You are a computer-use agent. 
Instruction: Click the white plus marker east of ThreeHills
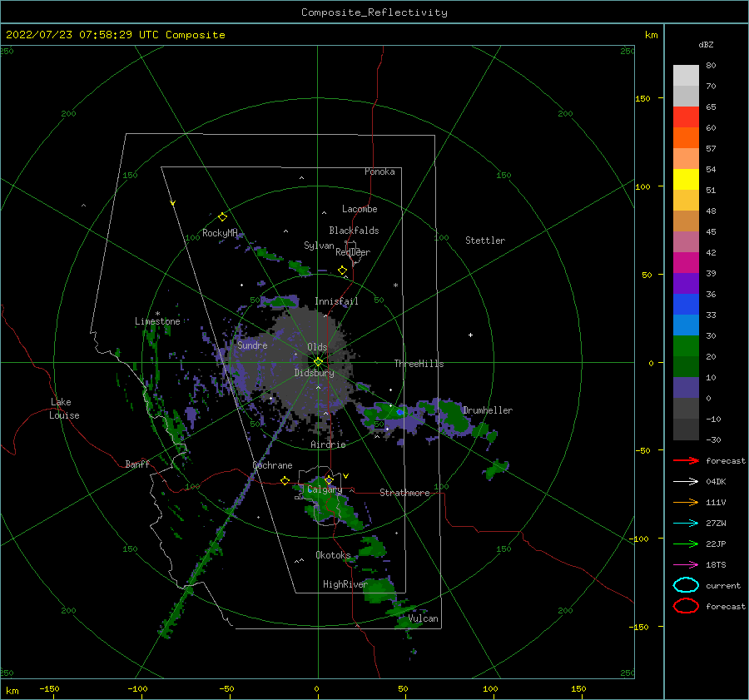pyautogui.click(x=470, y=335)
